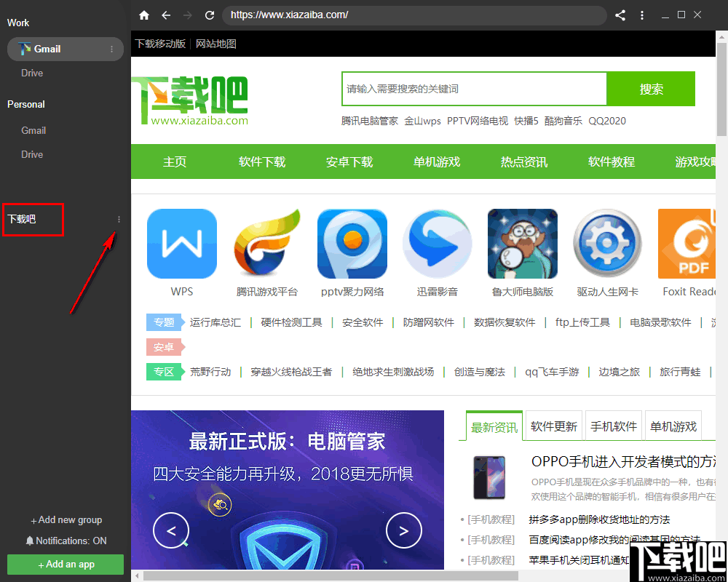Click the 专题 category tag
The height and width of the screenshot is (582, 728).
click(165, 322)
